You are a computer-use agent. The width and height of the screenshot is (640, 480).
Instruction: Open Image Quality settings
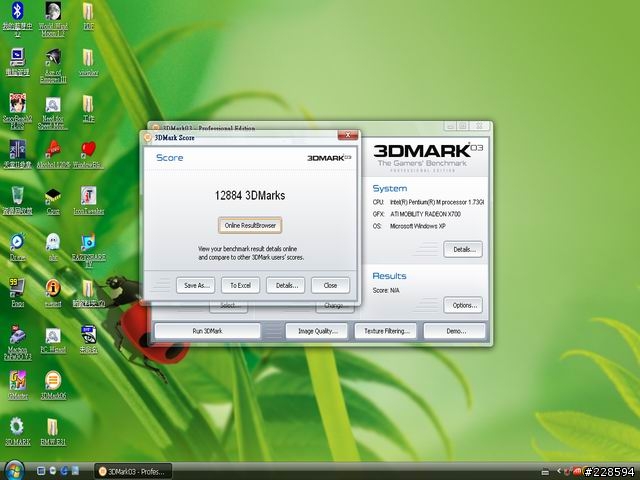317,331
